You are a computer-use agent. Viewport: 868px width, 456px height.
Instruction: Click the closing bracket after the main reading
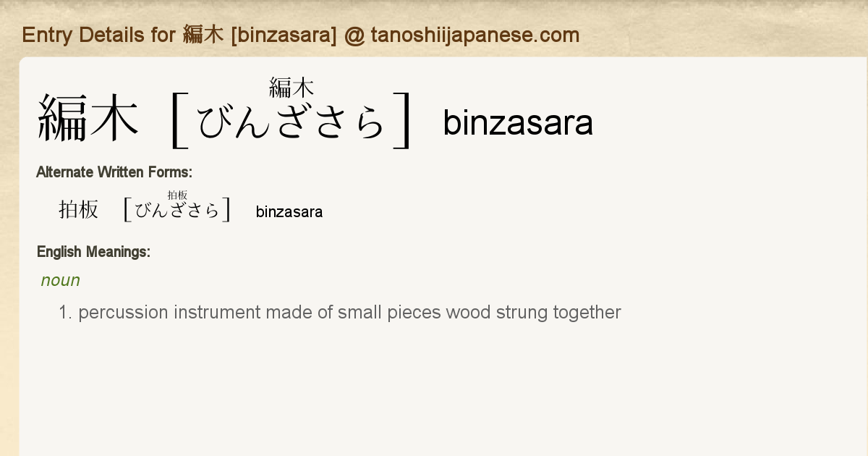[404, 120]
